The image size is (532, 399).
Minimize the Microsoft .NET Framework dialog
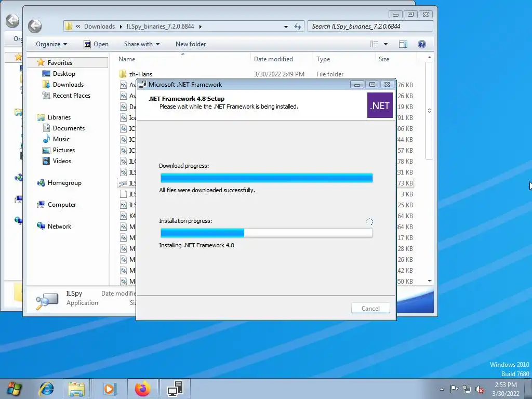pyautogui.click(x=357, y=85)
